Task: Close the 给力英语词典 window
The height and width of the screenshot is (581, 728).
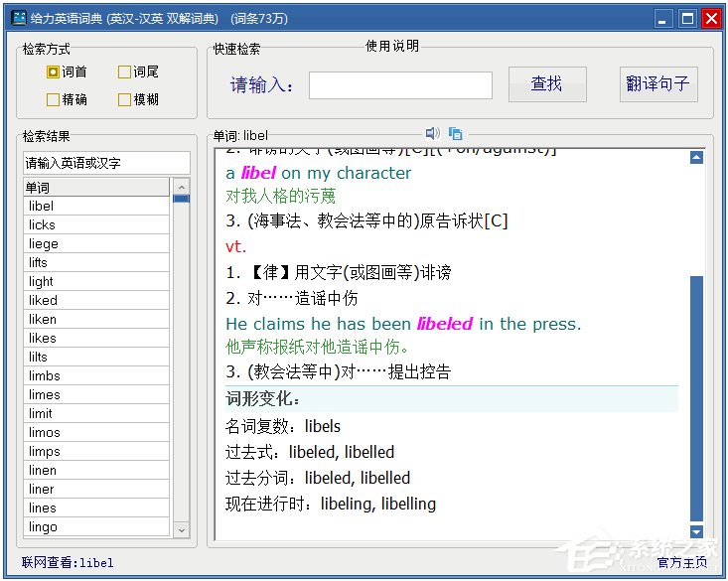Action: [711, 19]
